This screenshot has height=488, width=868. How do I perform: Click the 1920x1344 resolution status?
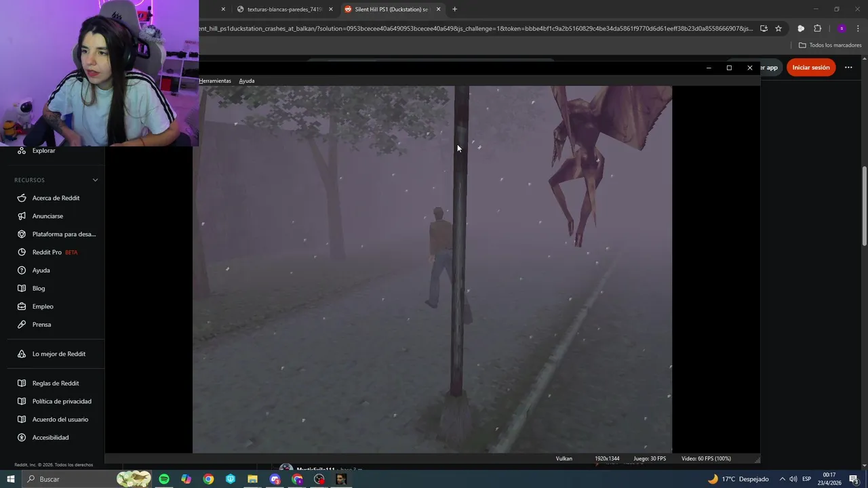(x=607, y=459)
